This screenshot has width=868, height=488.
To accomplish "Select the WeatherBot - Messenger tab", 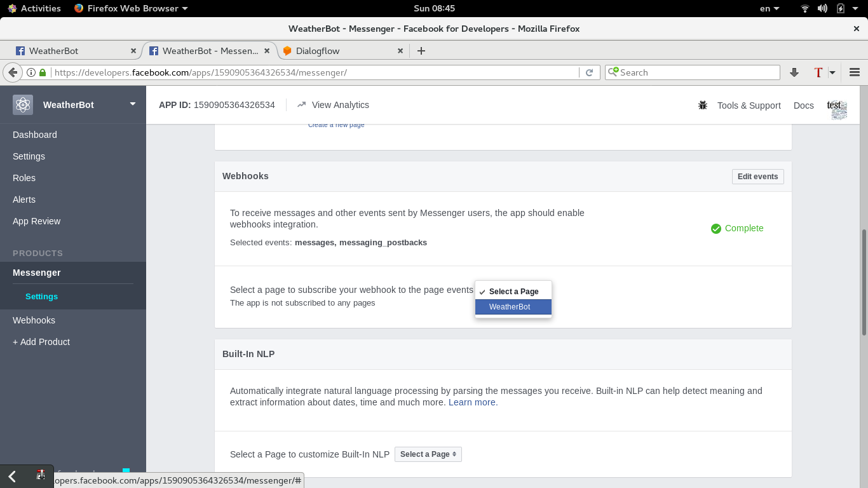I will 209,51.
